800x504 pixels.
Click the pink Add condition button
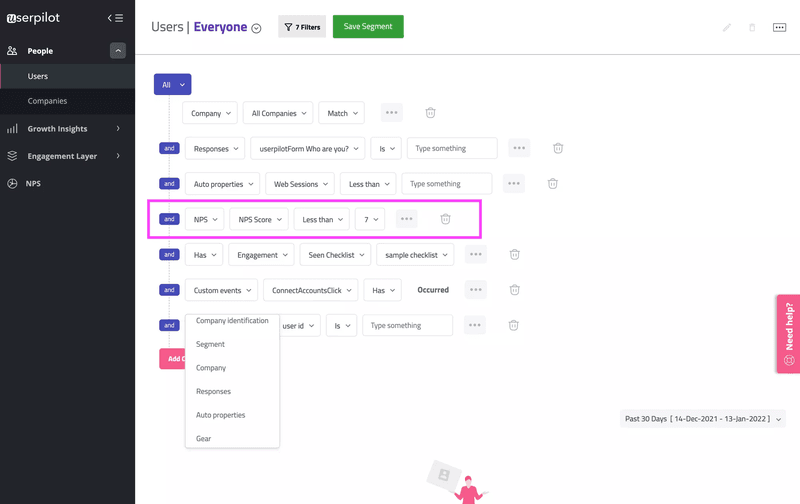point(172,359)
